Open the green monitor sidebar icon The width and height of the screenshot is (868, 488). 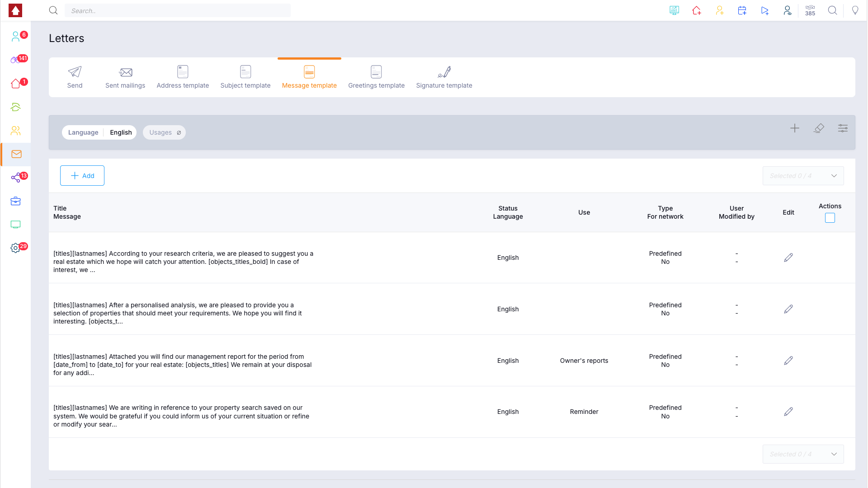(16, 225)
